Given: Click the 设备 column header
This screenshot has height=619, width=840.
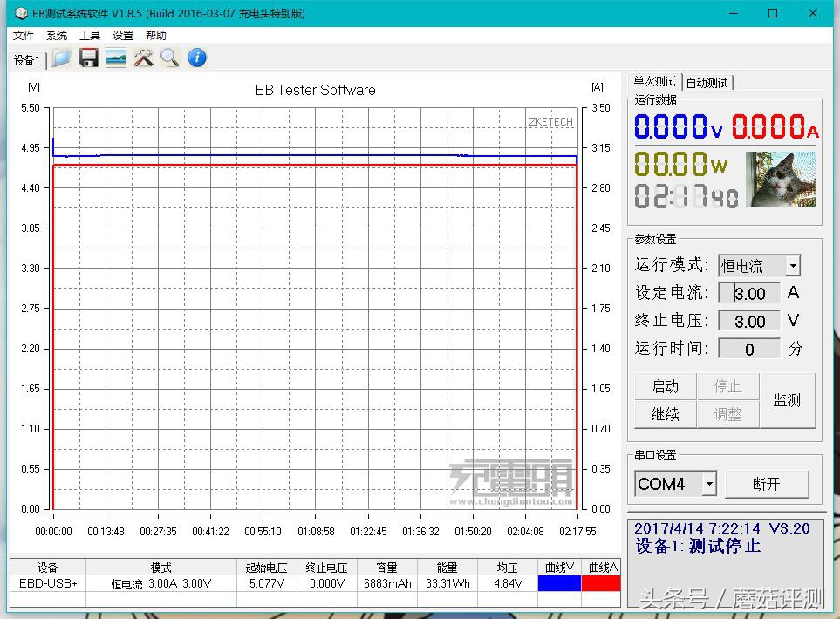Looking at the screenshot, I should click(48, 568).
